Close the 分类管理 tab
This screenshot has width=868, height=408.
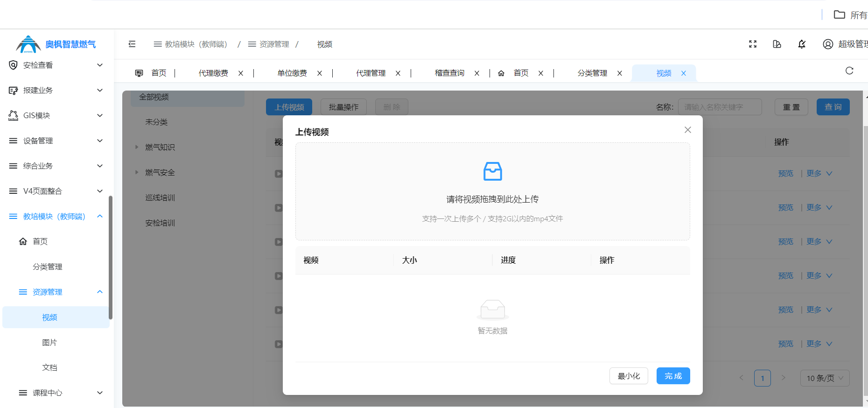click(x=620, y=73)
